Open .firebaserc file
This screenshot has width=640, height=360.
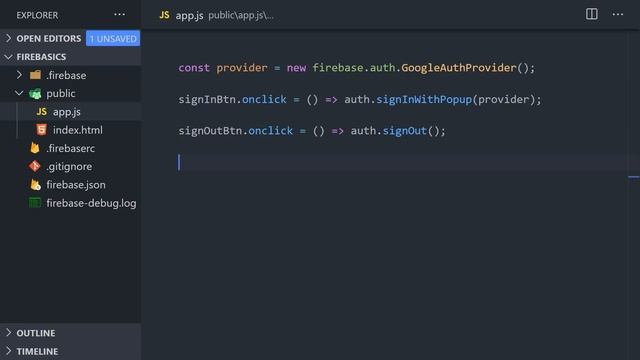point(71,149)
